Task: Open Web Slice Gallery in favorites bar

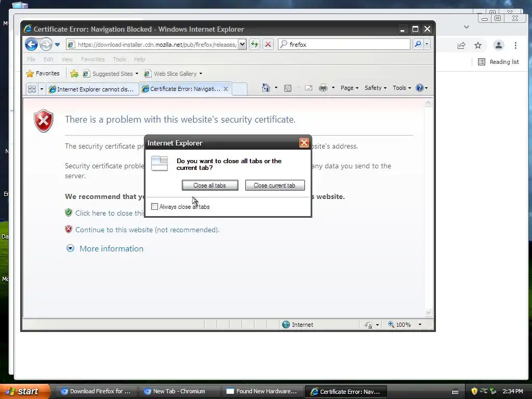Action: tap(173, 74)
